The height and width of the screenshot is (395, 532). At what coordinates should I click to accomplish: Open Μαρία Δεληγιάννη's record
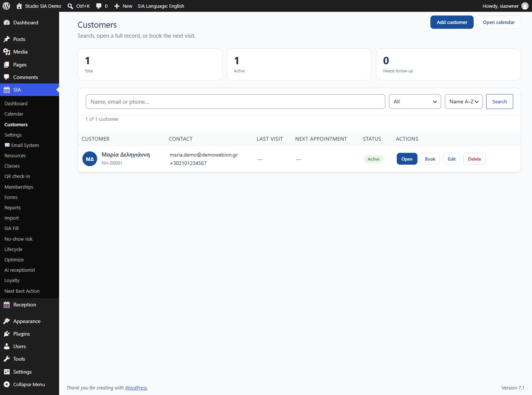tap(407, 159)
